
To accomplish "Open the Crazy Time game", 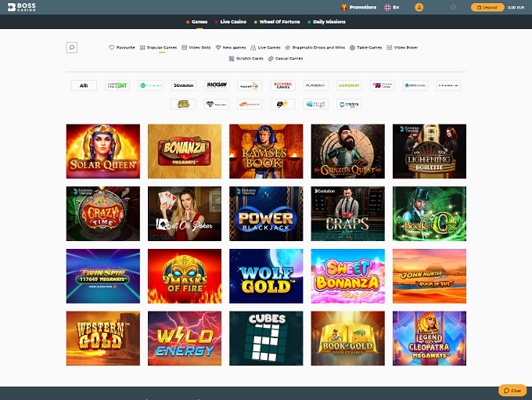I will point(103,214).
